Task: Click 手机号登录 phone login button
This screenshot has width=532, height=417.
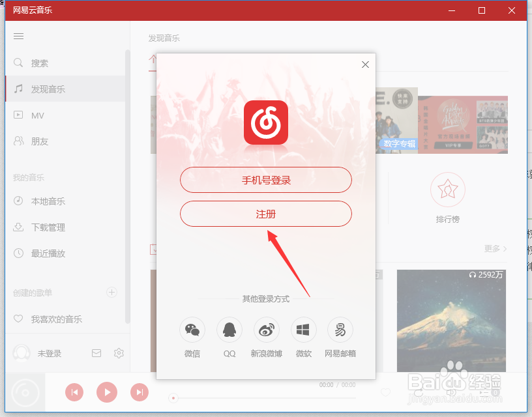Action: click(x=266, y=180)
